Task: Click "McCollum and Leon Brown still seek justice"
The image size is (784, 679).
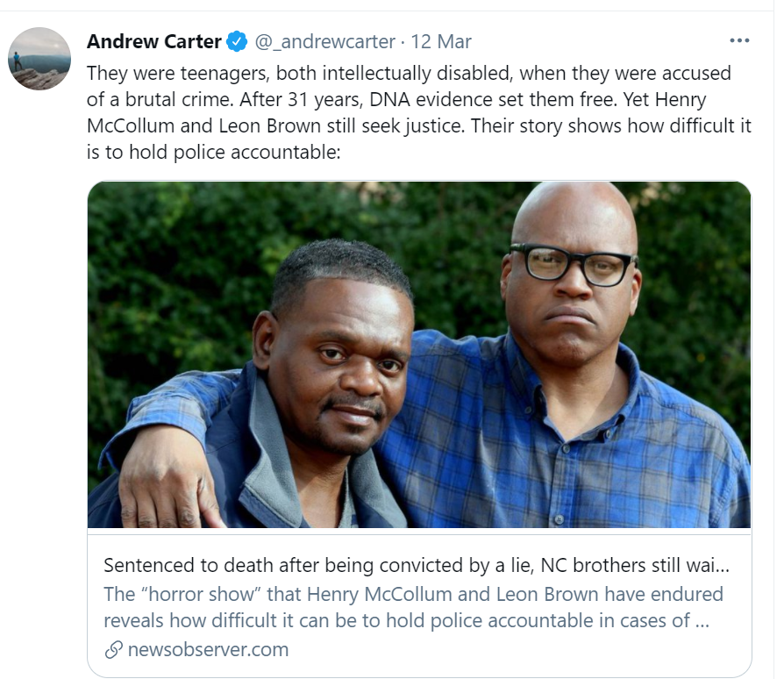Action: pos(275,126)
